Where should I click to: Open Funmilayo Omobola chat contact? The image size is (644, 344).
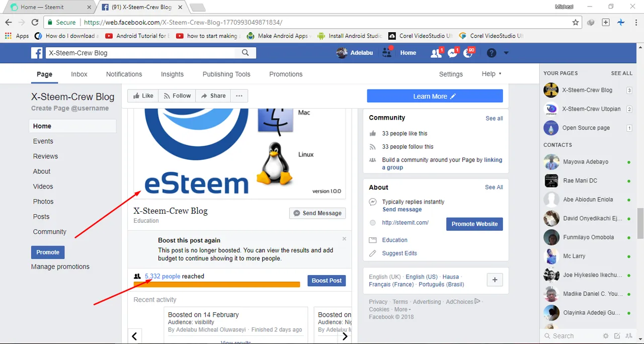(x=589, y=237)
